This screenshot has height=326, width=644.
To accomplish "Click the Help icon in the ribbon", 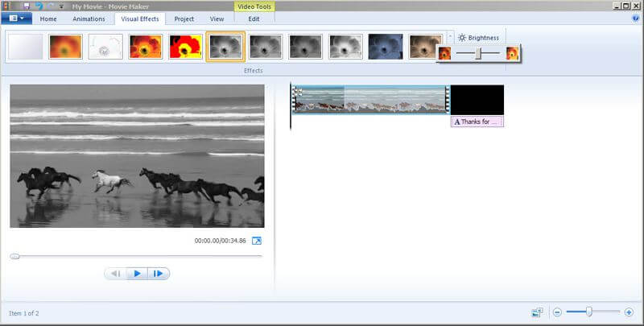I will tap(635, 18).
